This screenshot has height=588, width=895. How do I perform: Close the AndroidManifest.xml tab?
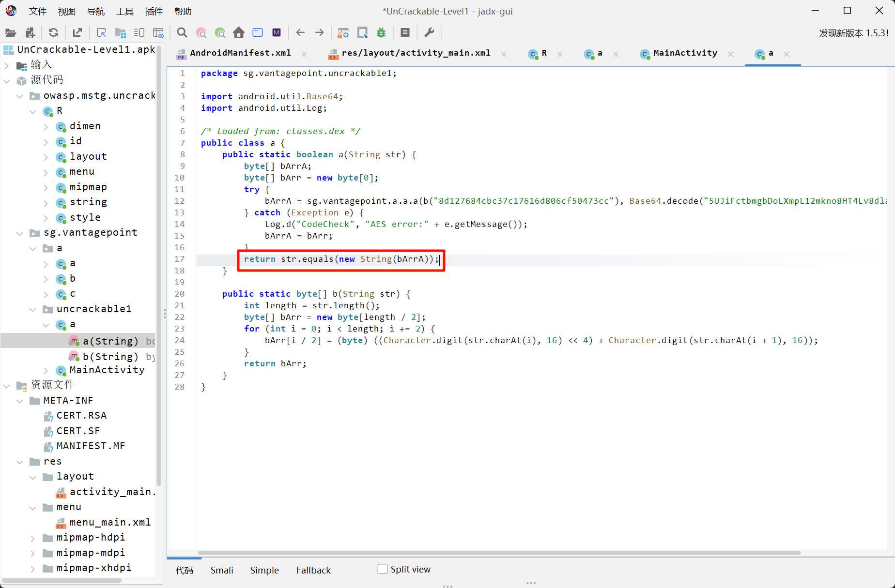click(x=304, y=54)
